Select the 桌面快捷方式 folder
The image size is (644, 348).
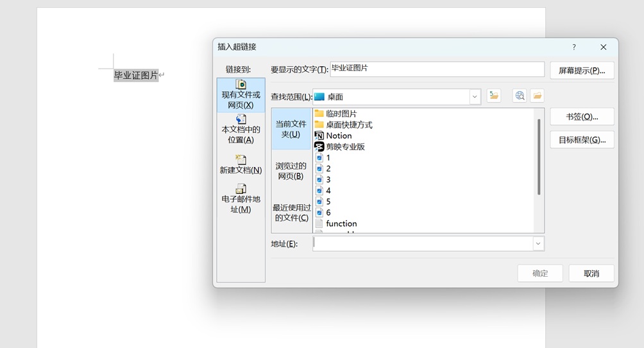coord(343,125)
